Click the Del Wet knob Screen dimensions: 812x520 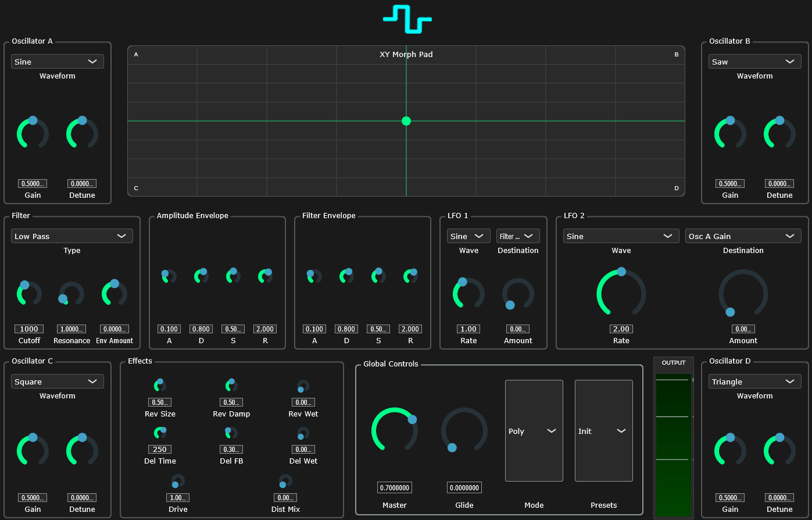[303, 433]
